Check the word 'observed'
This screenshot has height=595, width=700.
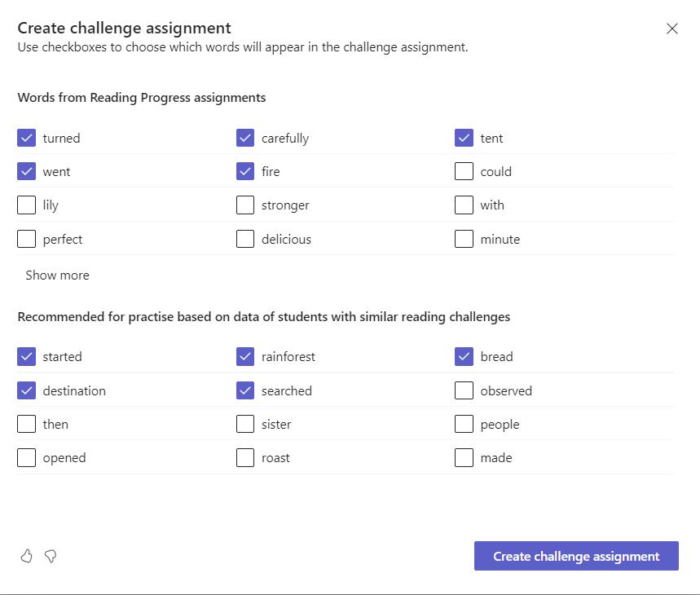464,390
